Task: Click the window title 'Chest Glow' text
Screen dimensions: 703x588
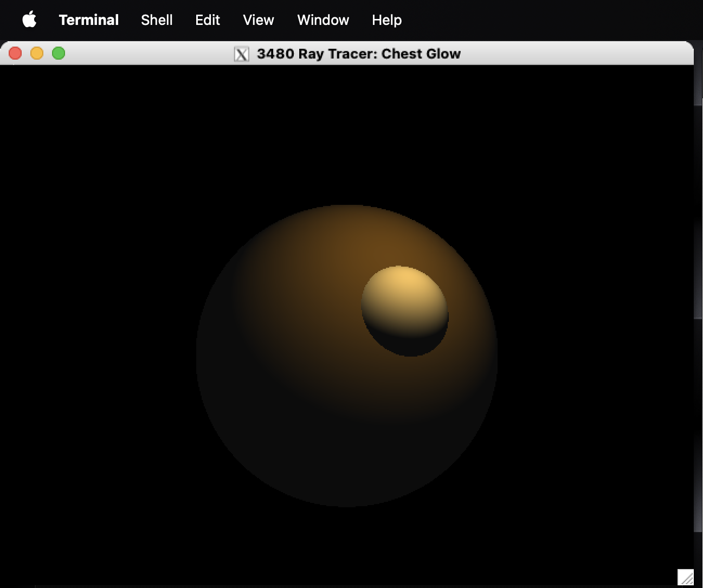Action: click(421, 54)
